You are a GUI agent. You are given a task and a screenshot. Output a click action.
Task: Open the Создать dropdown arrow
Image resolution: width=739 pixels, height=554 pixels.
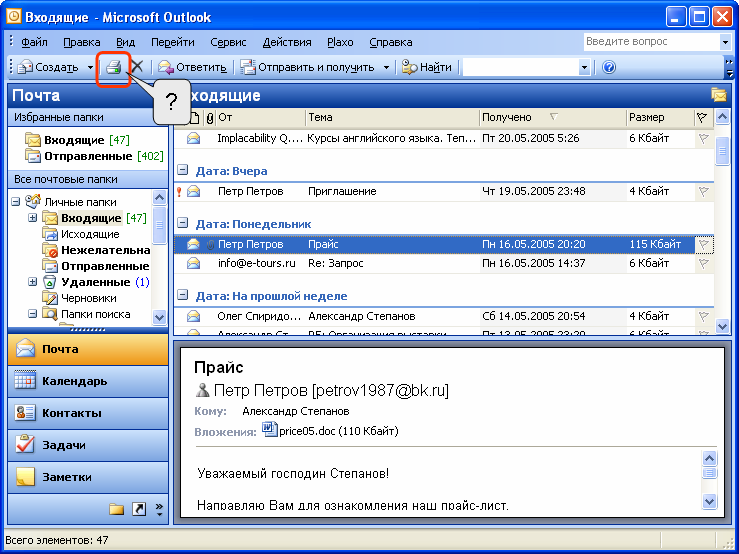pyautogui.click(x=90, y=67)
